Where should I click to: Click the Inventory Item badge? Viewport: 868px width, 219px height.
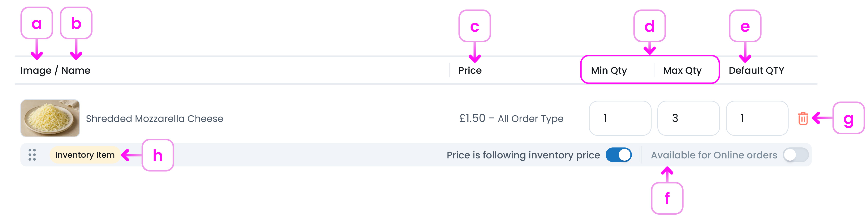pos(85,155)
